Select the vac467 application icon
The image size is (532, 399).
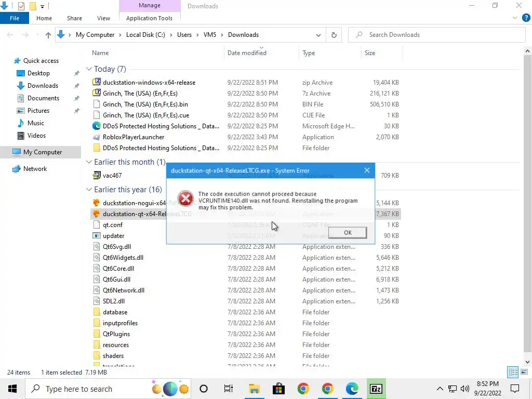coord(96,175)
